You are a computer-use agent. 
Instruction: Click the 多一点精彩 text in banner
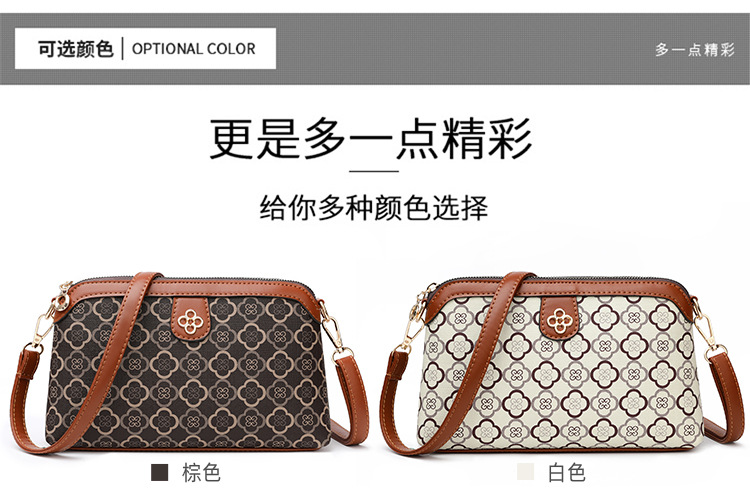695,49
